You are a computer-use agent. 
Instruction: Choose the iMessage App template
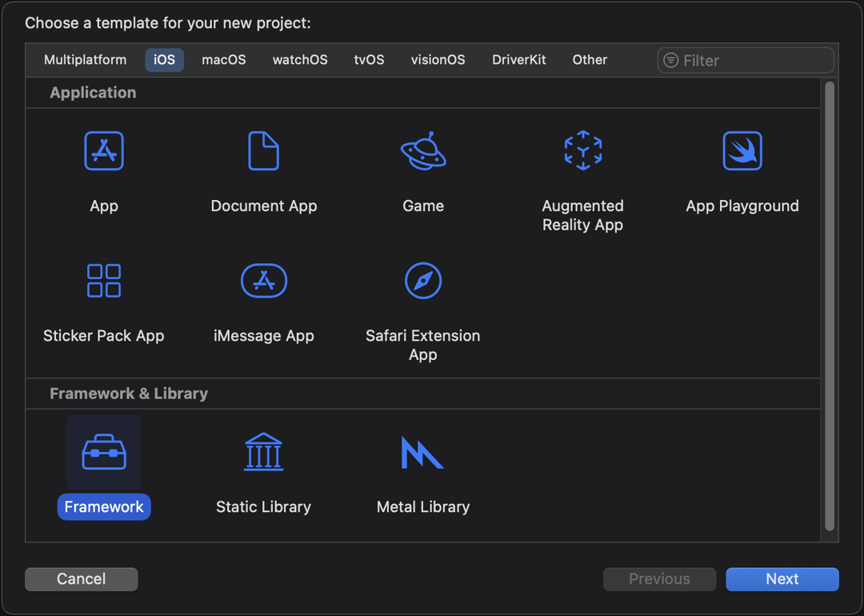point(263,281)
